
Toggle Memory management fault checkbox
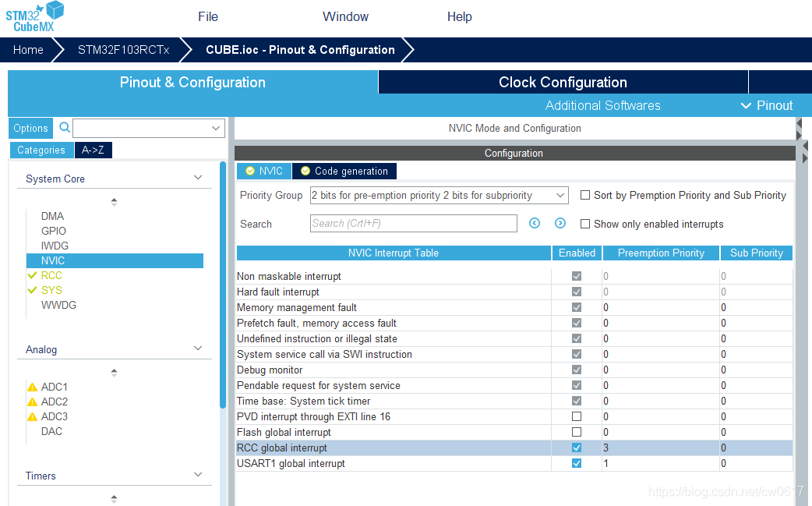pyautogui.click(x=577, y=307)
